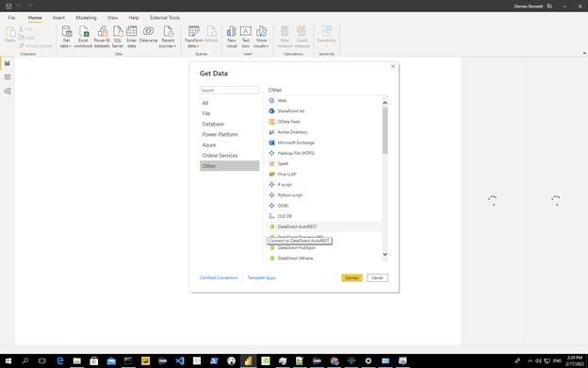Select the File category
Screen dimensions: 588x368
(x=229, y=113)
